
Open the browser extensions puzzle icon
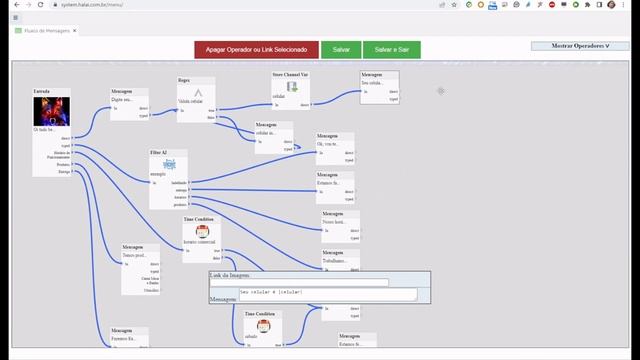pos(587,5)
